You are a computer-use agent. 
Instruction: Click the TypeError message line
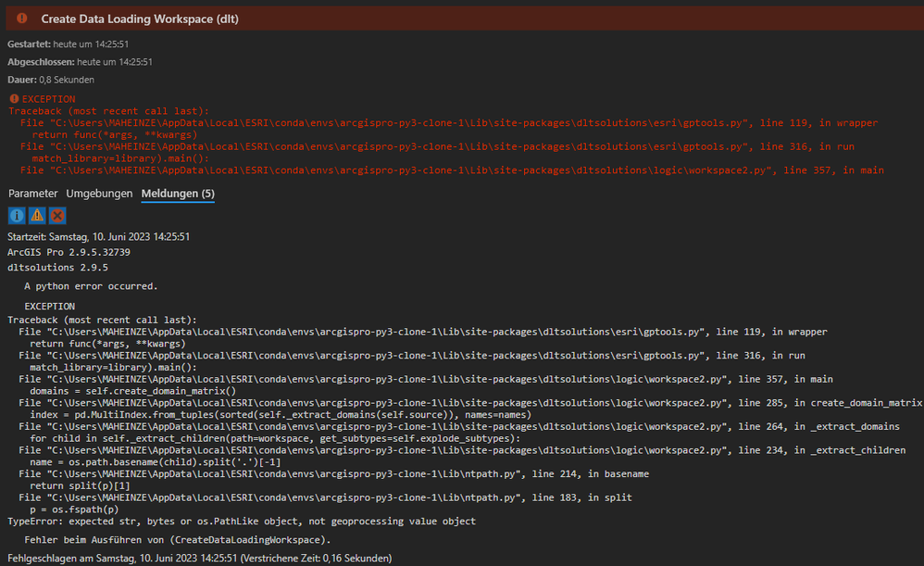click(x=242, y=522)
